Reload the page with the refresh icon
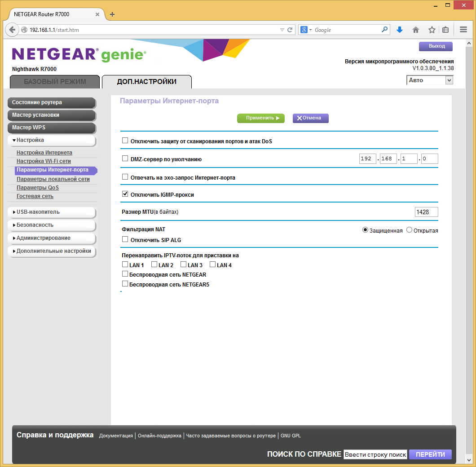 pyautogui.click(x=290, y=30)
